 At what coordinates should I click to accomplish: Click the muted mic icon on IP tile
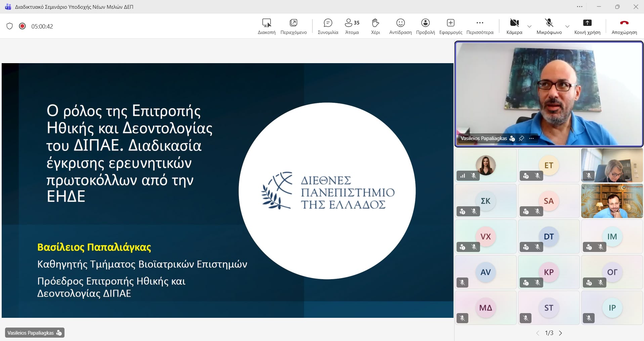(589, 318)
